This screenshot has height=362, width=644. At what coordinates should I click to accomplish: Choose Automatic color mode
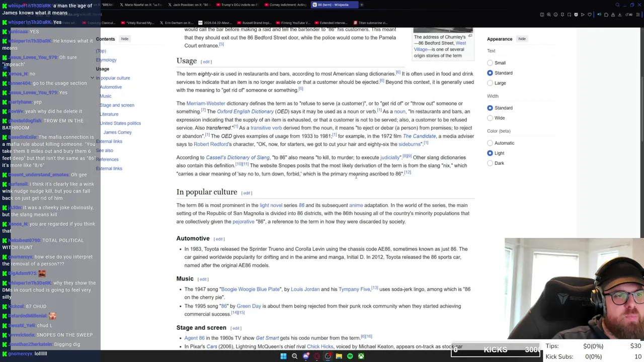tap(490, 143)
